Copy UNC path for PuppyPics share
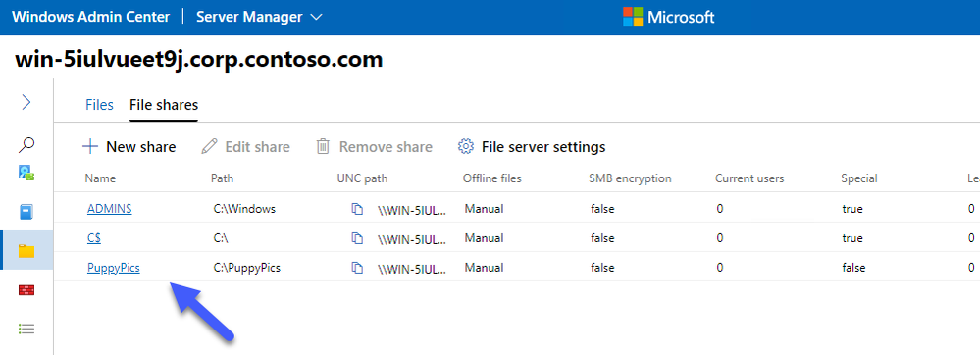 click(x=357, y=268)
